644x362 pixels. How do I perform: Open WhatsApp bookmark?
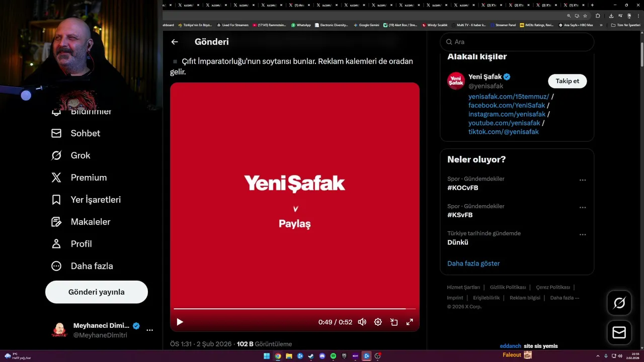click(x=301, y=25)
